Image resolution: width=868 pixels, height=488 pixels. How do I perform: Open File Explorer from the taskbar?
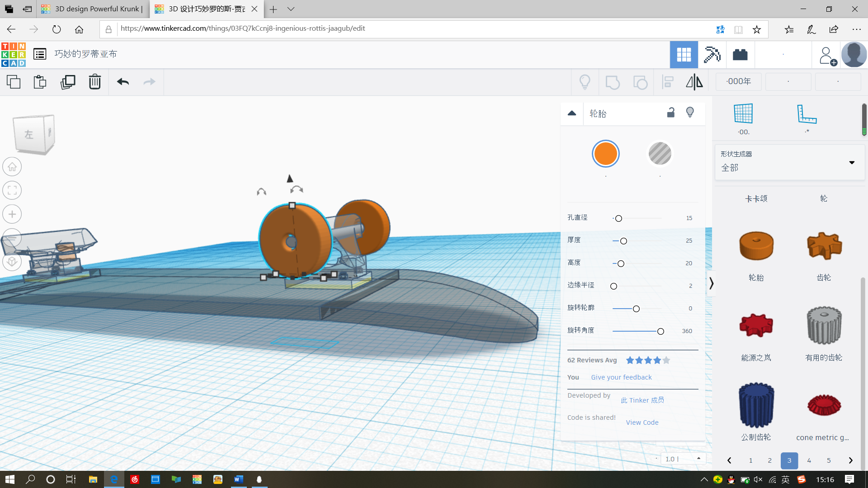tap(93, 479)
